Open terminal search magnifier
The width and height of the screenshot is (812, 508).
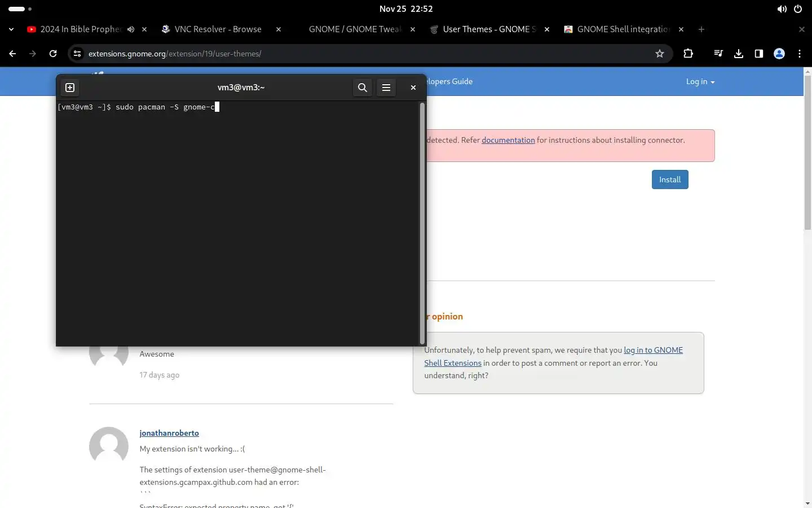pos(363,87)
